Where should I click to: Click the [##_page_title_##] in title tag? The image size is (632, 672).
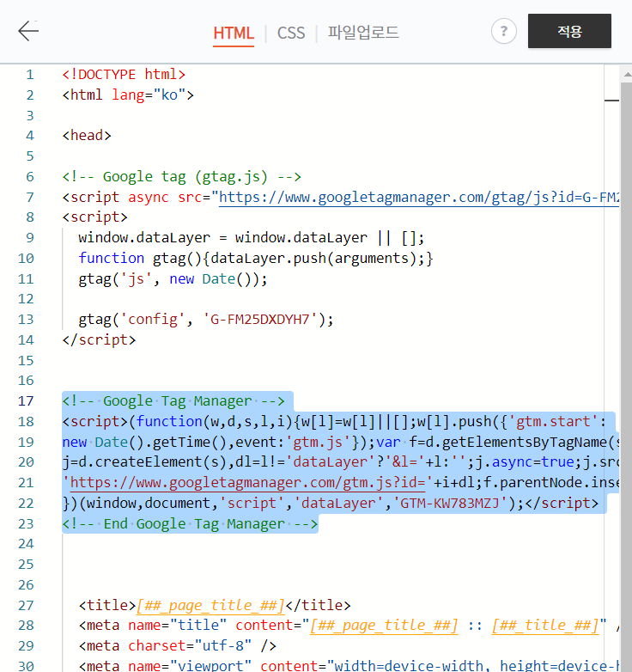(210, 606)
